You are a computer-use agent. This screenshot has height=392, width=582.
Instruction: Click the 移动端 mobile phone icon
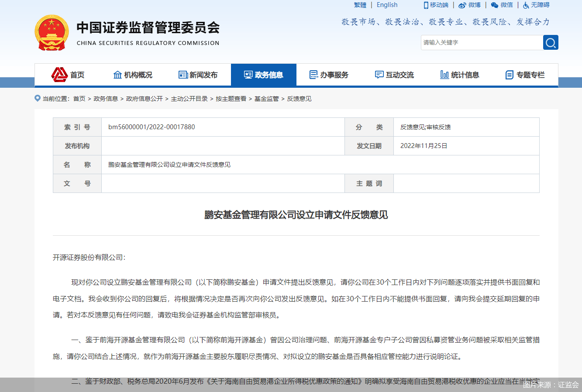(x=426, y=5)
